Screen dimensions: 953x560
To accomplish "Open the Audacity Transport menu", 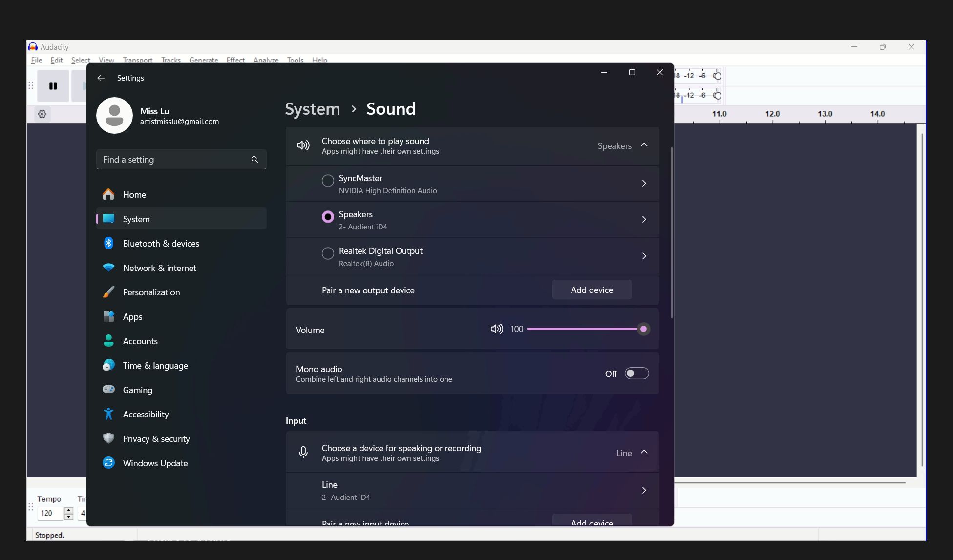I will [138, 60].
